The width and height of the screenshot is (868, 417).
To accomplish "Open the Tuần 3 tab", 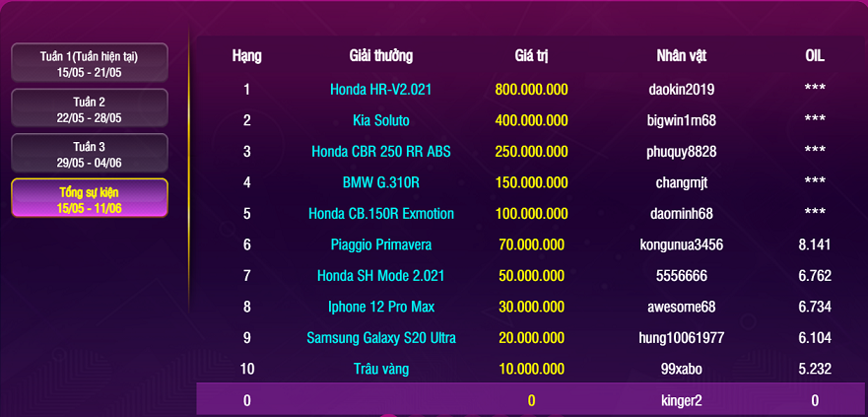I will (89, 153).
